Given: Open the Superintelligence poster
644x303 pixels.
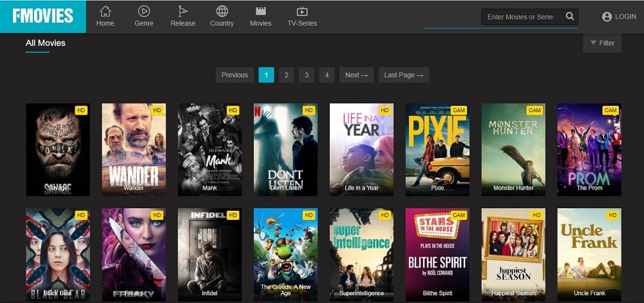Looking at the screenshot, I should tap(361, 255).
